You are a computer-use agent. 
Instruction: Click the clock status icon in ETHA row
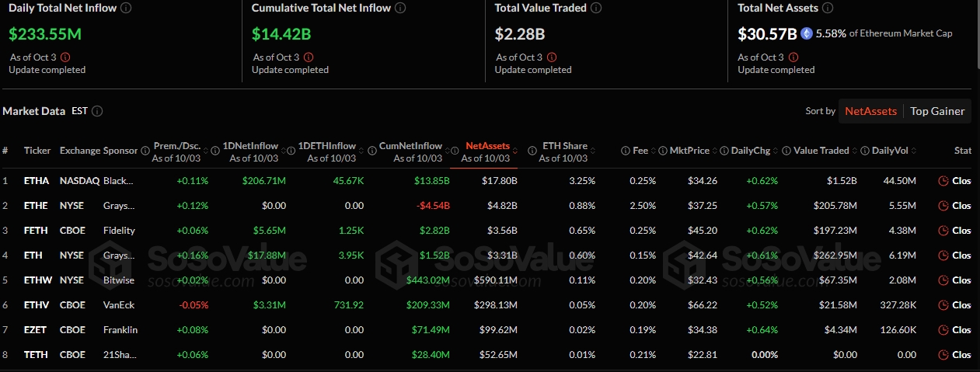(x=944, y=181)
